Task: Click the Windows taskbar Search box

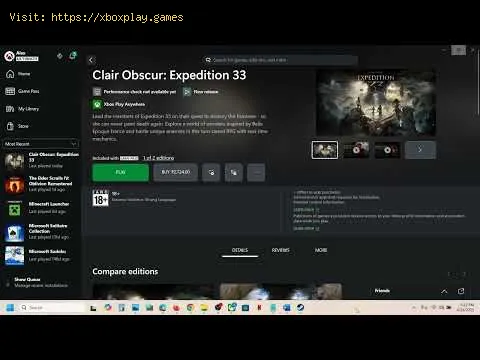Action: click(52, 308)
